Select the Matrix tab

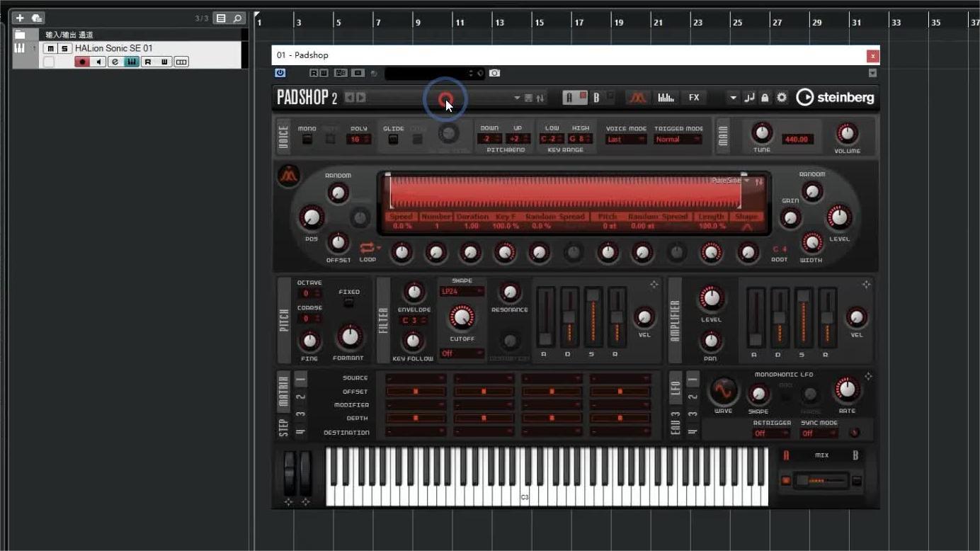[283, 391]
